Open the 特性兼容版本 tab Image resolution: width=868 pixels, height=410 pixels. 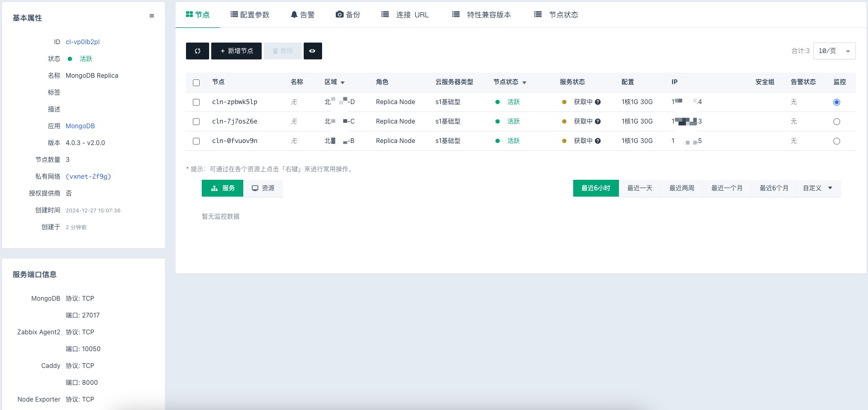(x=482, y=15)
